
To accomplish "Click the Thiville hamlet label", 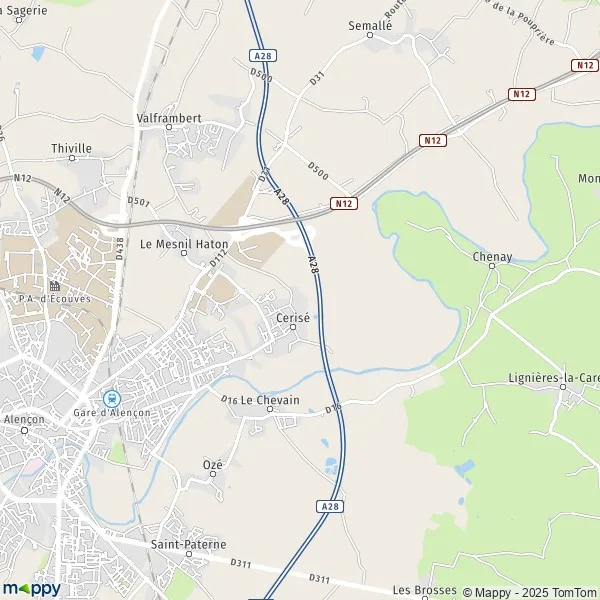I will [x=72, y=148].
